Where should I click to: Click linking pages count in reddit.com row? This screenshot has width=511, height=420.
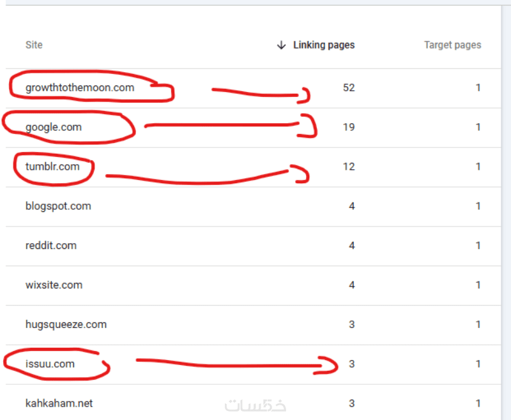pyautogui.click(x=351, y=246)
